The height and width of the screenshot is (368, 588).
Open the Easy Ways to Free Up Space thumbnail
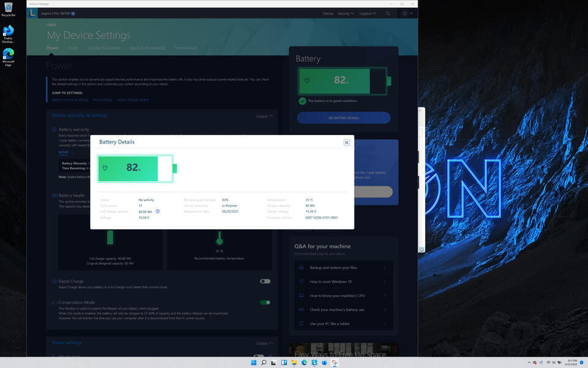[x=344, y=350]
